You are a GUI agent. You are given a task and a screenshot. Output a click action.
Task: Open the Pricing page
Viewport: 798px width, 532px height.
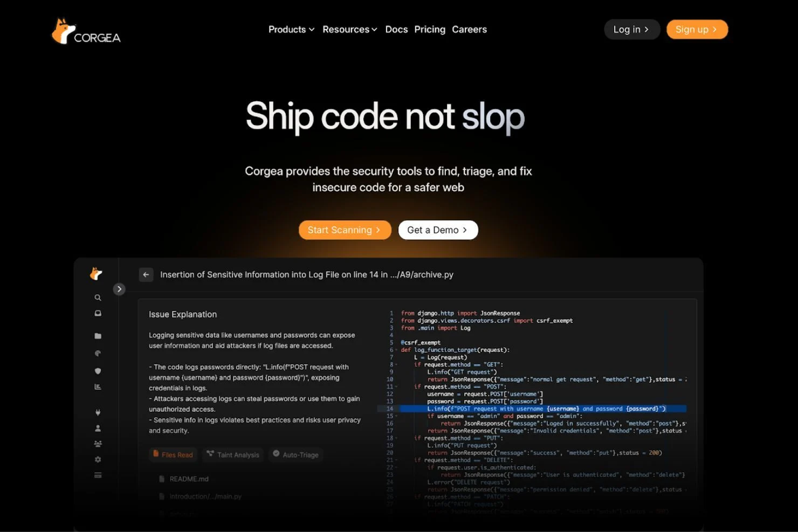(430, 30)
